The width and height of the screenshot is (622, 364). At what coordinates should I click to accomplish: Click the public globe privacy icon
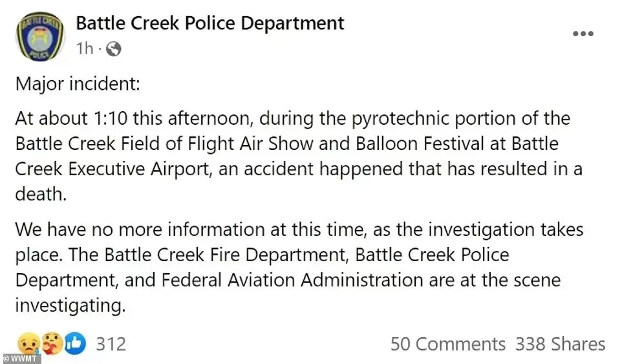[x=113, y=49]
